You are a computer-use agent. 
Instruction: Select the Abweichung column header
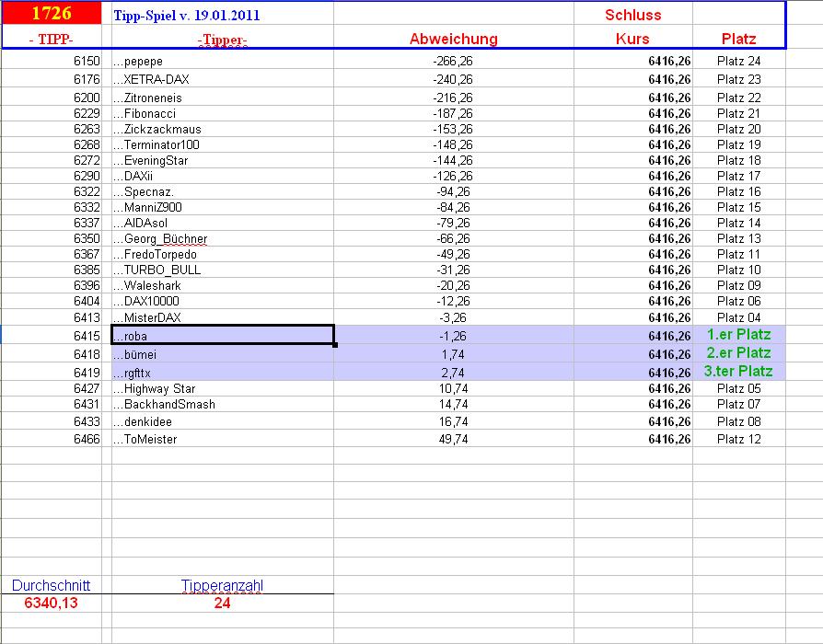tap(454, 39)
